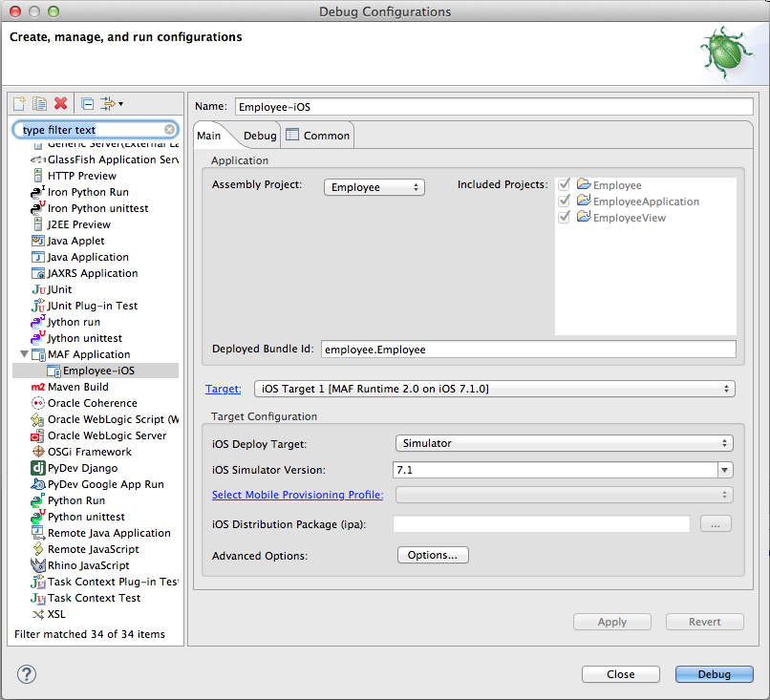The width and height of the screenshot is (770, 700).
Task: Click Select Mobile Provisioning Profile link
Action: [x=298, y=495]
